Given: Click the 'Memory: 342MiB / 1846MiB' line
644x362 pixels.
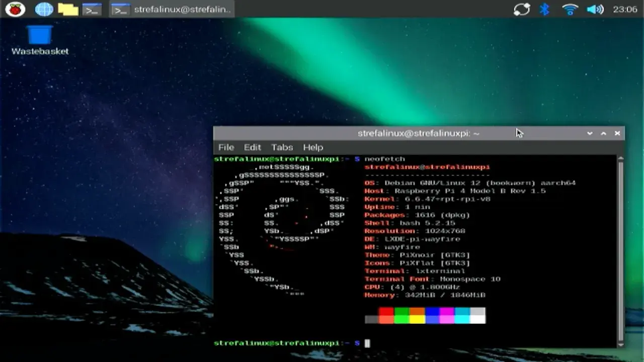Looking at the screenshot, I should (425, 295).
